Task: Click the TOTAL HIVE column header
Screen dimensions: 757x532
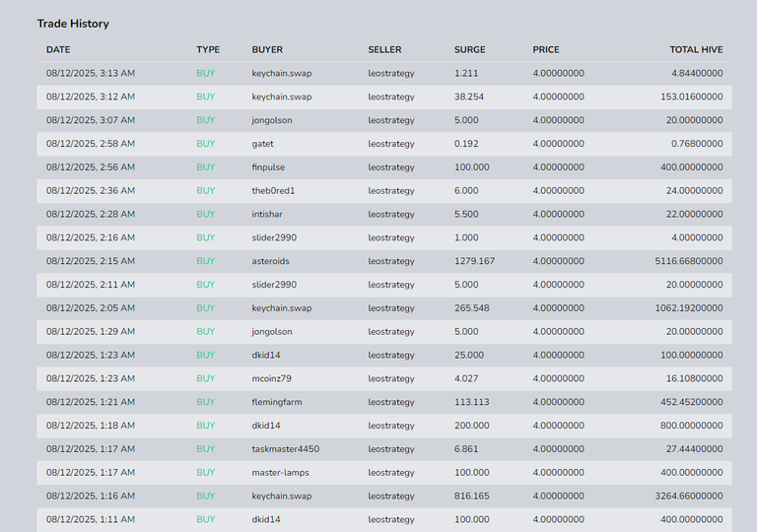Action: (696, 49)
